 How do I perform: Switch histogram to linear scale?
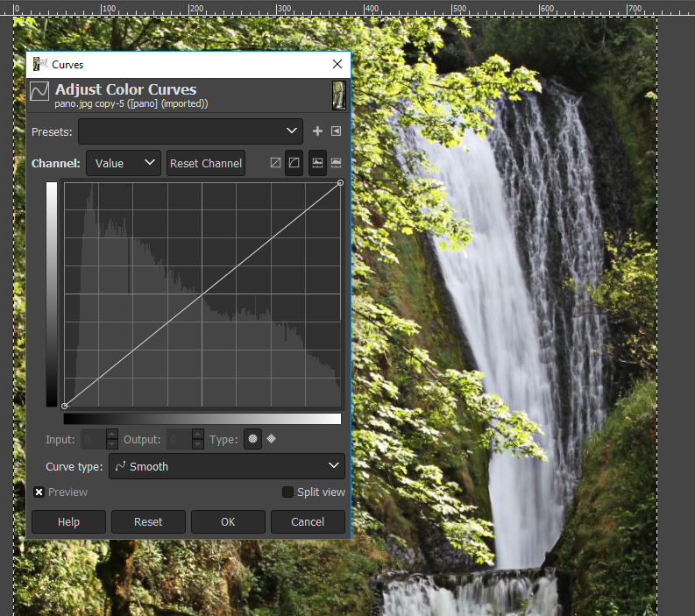coord(318,163)
